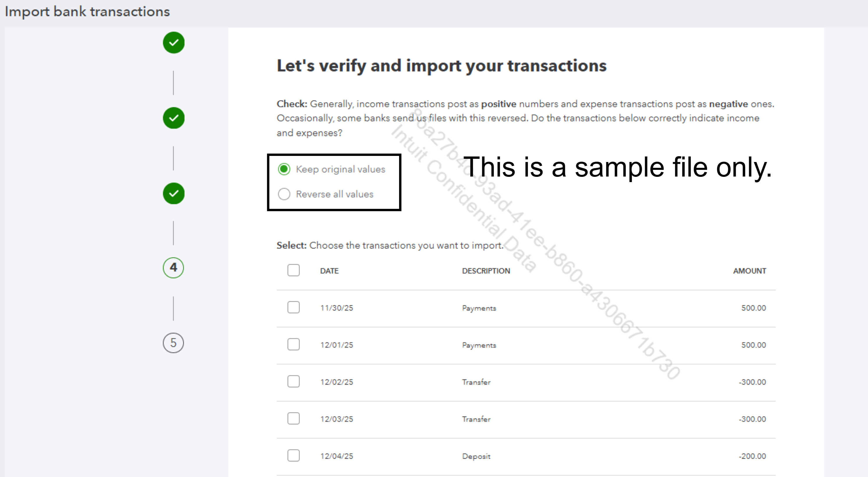Click the topmost completed step checkmark icon

click(174, 43)
